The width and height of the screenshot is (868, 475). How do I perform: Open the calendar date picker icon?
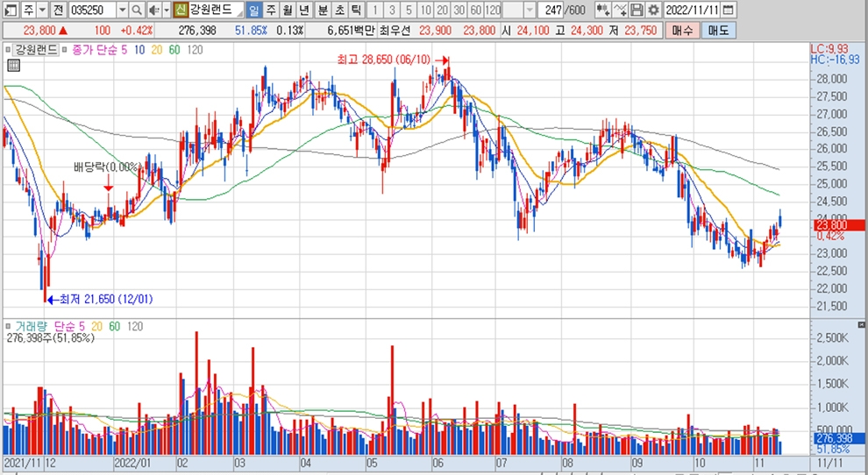pyautogui.click(x=729, y=10)
